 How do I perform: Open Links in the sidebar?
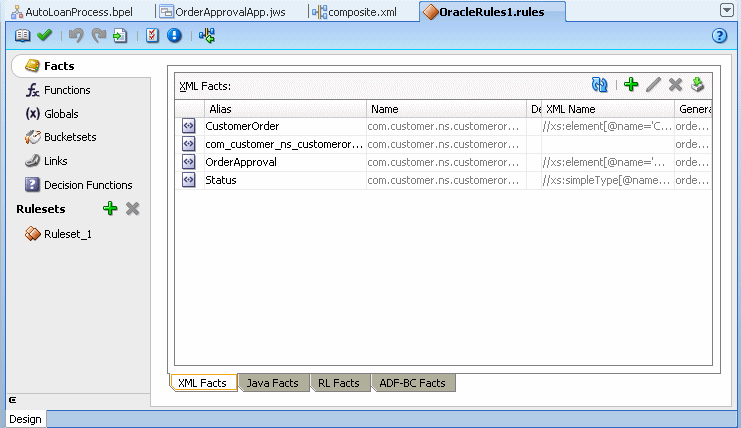point(55,161)
